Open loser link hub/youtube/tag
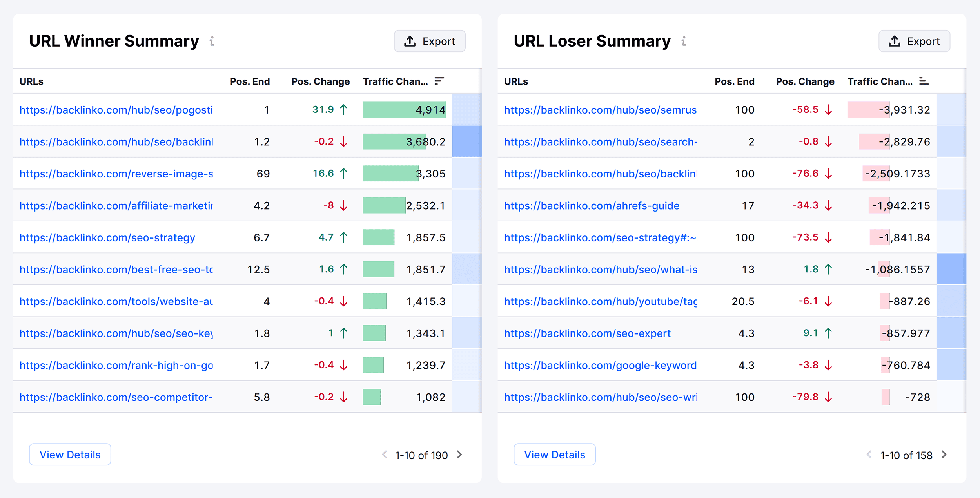This screenshot has width=980, height=498. tap(601, 301)
